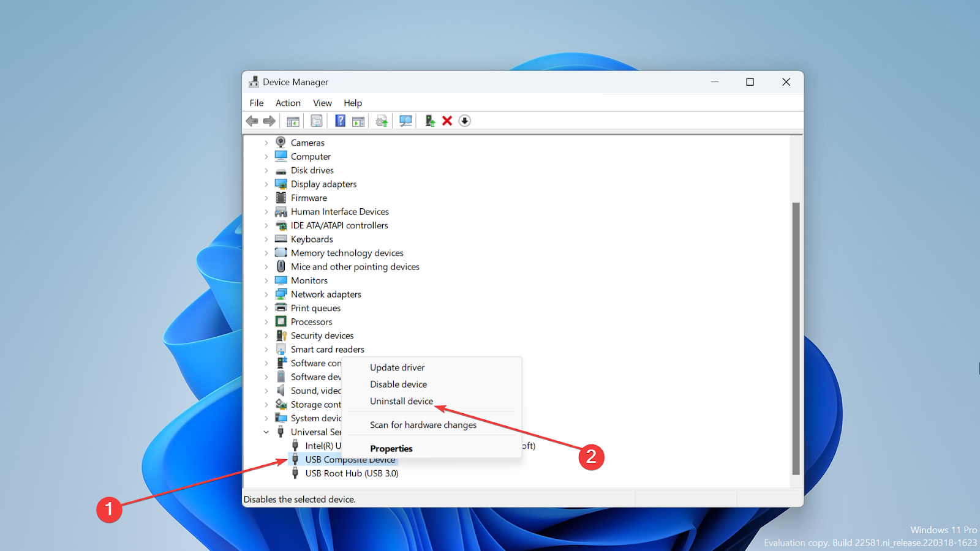
Task: Click the Back arrow toolbar icon
Action: [x=252, y=121]
